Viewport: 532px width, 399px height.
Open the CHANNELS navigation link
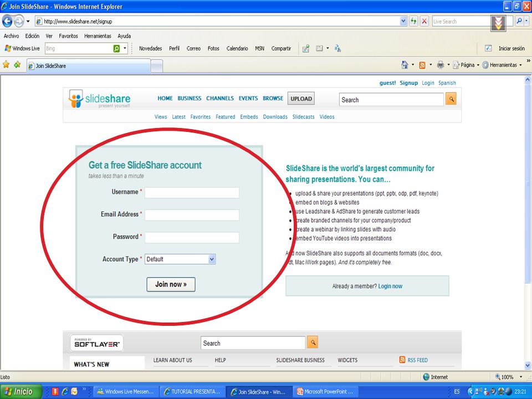pos(220,99)
